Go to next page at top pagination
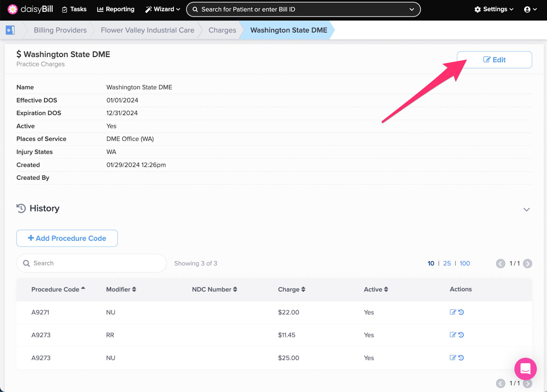 [x=528, y=264]
